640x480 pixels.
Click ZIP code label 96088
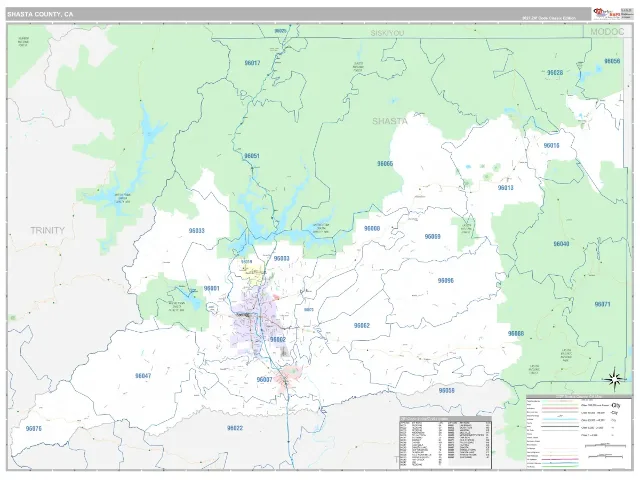pos(516,333)
